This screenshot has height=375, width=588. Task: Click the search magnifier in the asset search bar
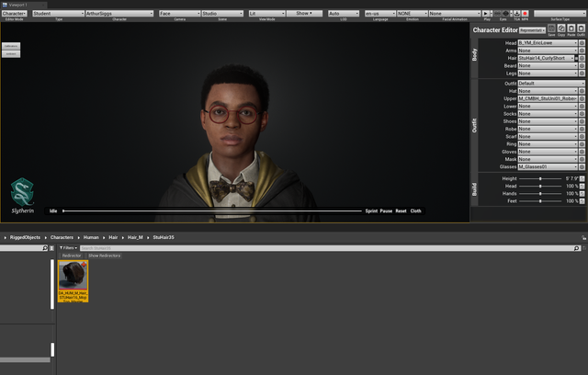pos(577,248)
